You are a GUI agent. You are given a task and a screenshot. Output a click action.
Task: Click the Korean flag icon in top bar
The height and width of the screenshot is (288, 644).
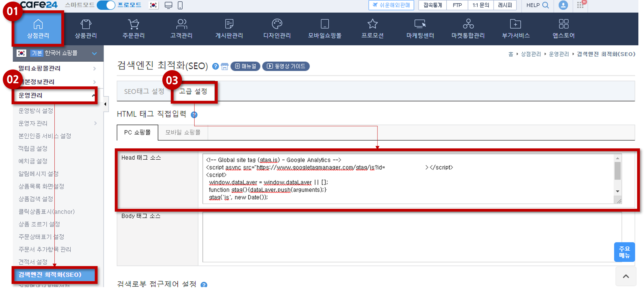(153, 5)
